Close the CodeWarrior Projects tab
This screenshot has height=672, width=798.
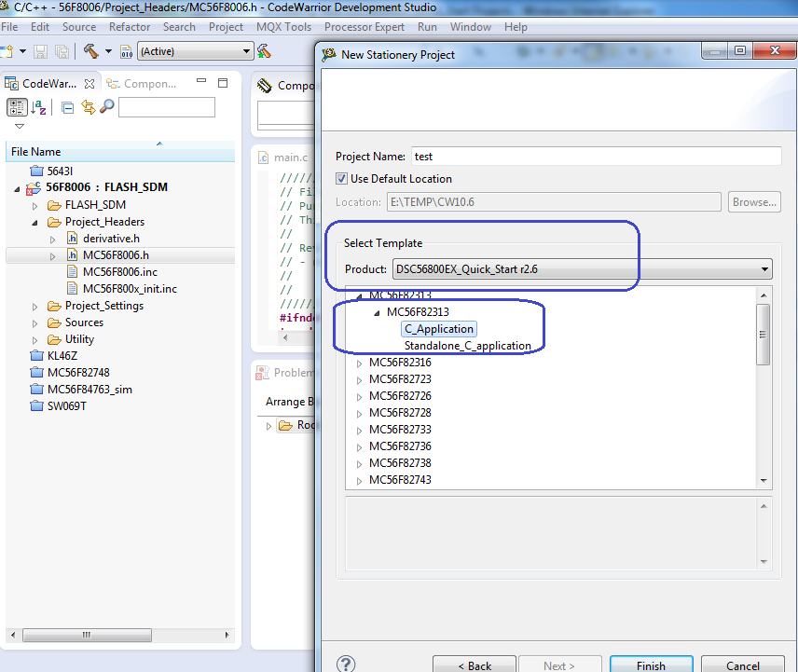pyautogui.click(x=89, y=84)
